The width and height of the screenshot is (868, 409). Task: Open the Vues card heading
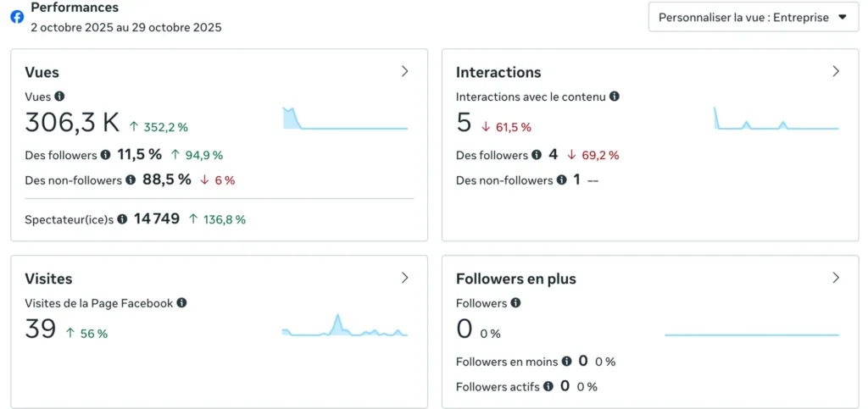(42, 72)
